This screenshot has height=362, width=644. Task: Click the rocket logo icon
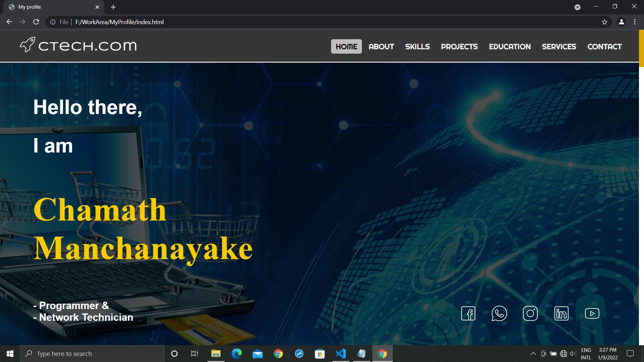pos(28,45)
